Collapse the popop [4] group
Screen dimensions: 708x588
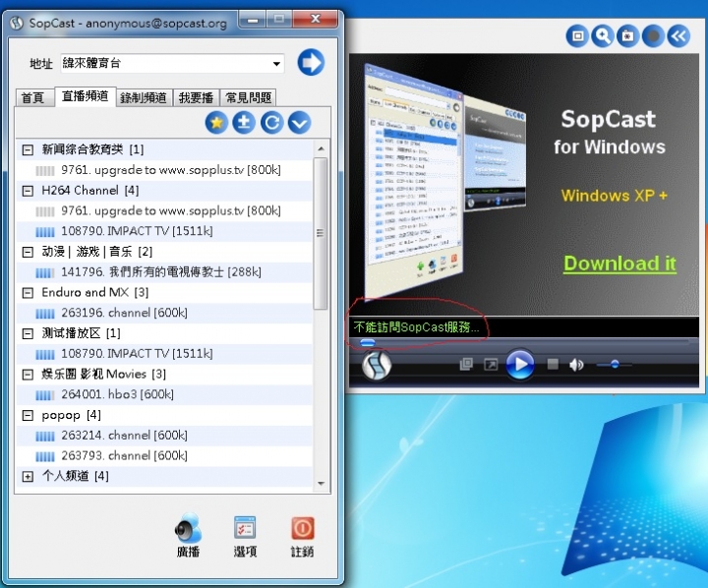28,415
